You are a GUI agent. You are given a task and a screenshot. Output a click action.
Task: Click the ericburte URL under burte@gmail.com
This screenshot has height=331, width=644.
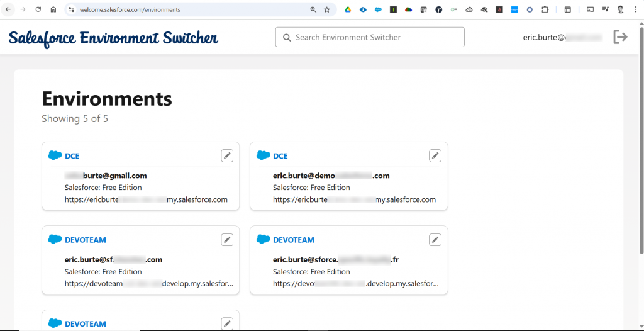click(x=146, y=200)
